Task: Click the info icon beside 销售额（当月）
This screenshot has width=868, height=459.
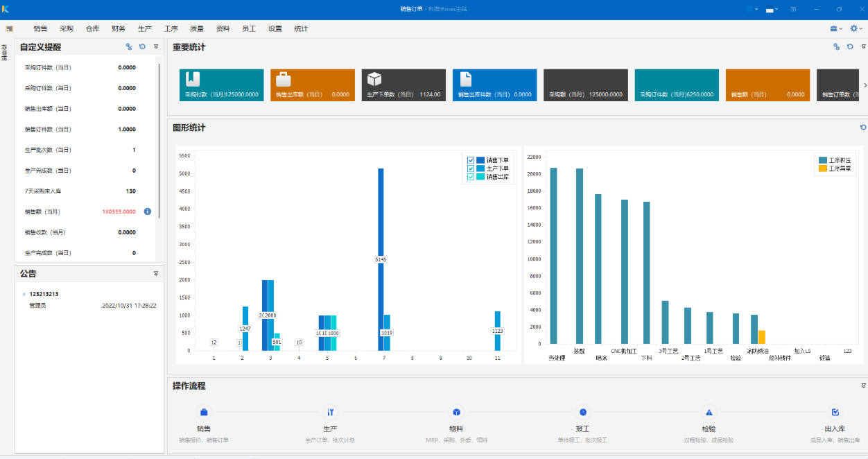Action: pos(147,211)
